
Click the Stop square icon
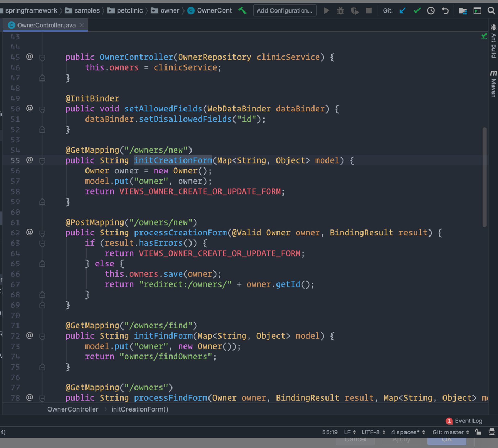click(369, 11)
